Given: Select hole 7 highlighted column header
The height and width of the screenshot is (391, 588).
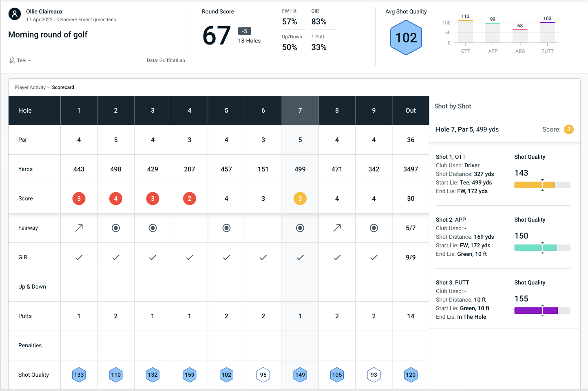Looking at the screenshot, I should (300, 110).
